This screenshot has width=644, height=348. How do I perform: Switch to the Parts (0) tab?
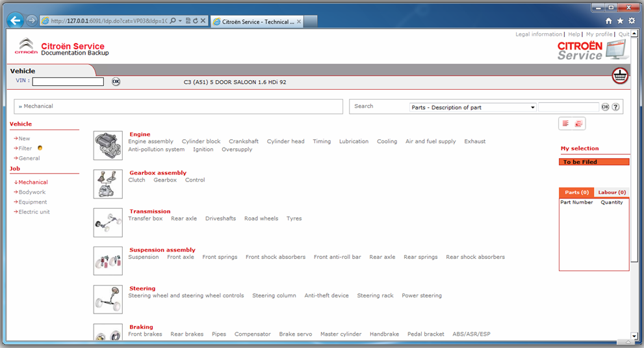pos(576,192)
